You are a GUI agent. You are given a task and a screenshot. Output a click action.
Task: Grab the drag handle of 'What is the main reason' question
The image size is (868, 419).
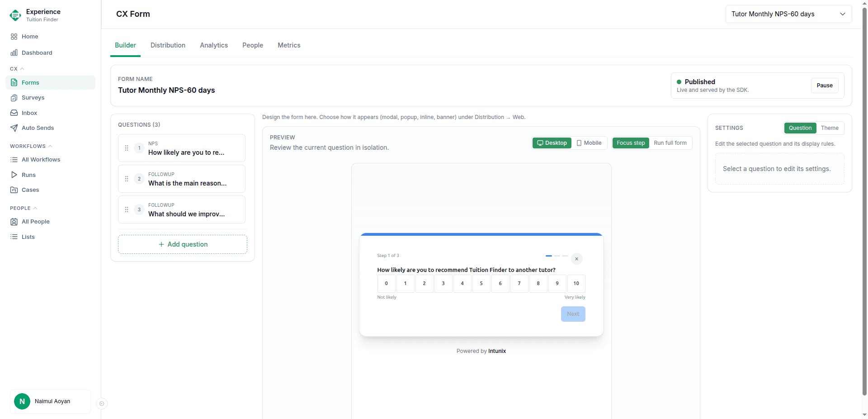[127, 179]
